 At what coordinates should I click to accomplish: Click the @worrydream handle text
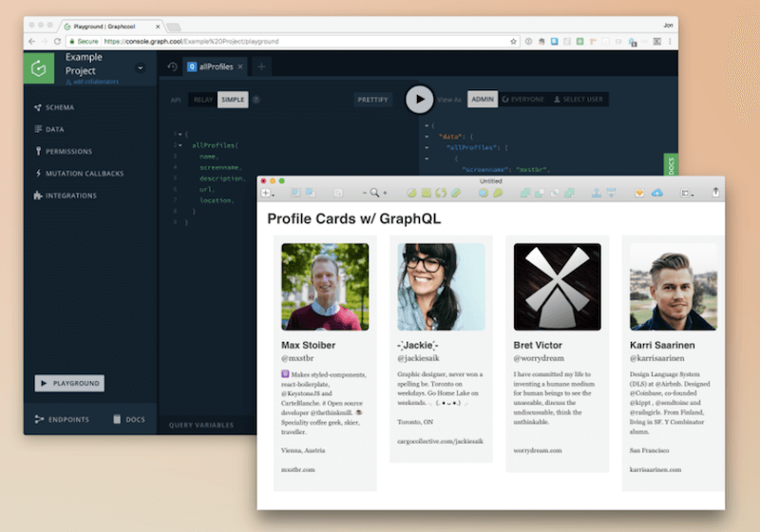tap(539, 358)
